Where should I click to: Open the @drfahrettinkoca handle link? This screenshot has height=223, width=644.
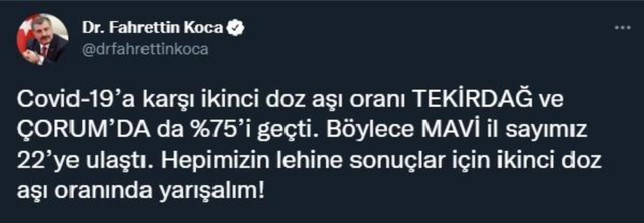pos(145,50)
